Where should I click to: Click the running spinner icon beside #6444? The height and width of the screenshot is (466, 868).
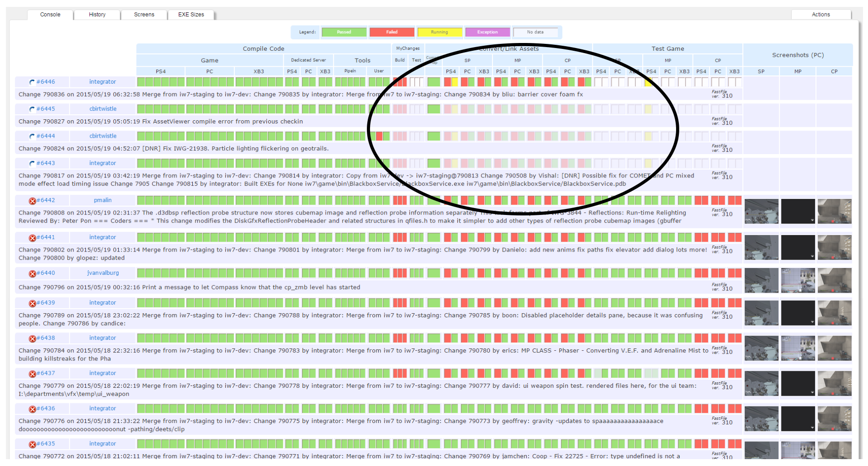click(32, 136)
